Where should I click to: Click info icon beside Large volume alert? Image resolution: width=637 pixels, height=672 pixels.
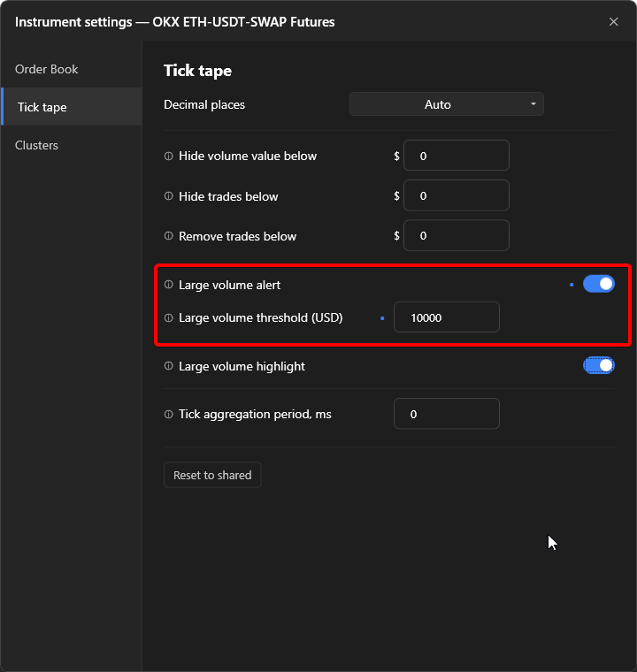[169, 284]
